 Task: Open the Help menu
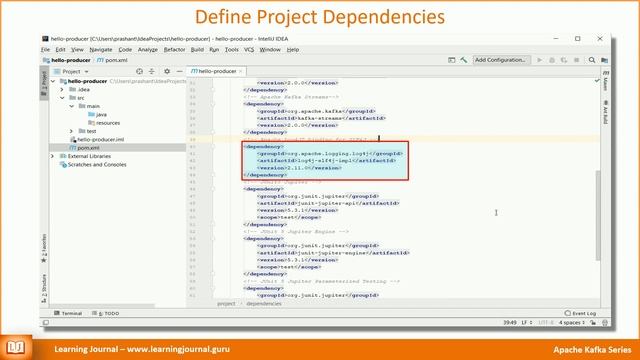pyautogui.click(x=293, y=49)
